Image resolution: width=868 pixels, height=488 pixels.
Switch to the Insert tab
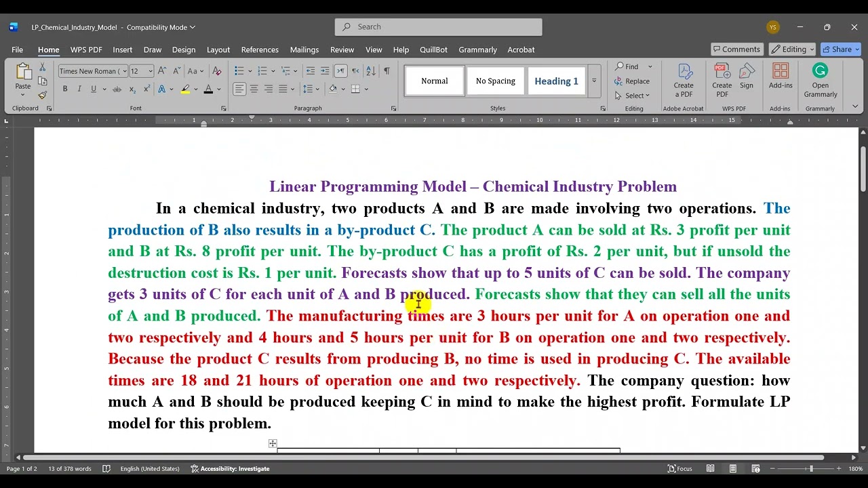click(x=123, y=49)
